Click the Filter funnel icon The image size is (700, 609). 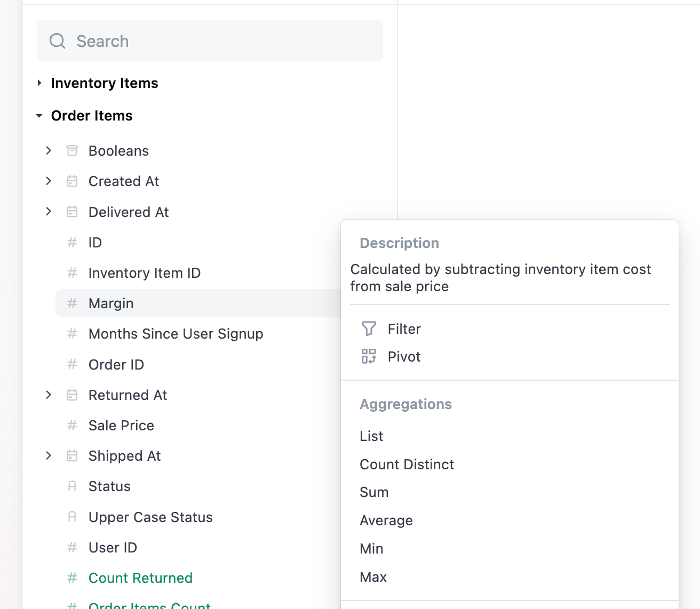coord(369,328)
